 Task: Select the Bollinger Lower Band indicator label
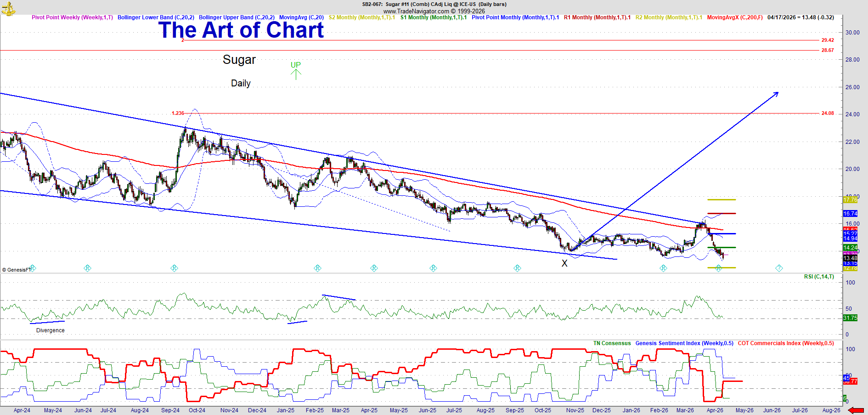coord(156,17)
